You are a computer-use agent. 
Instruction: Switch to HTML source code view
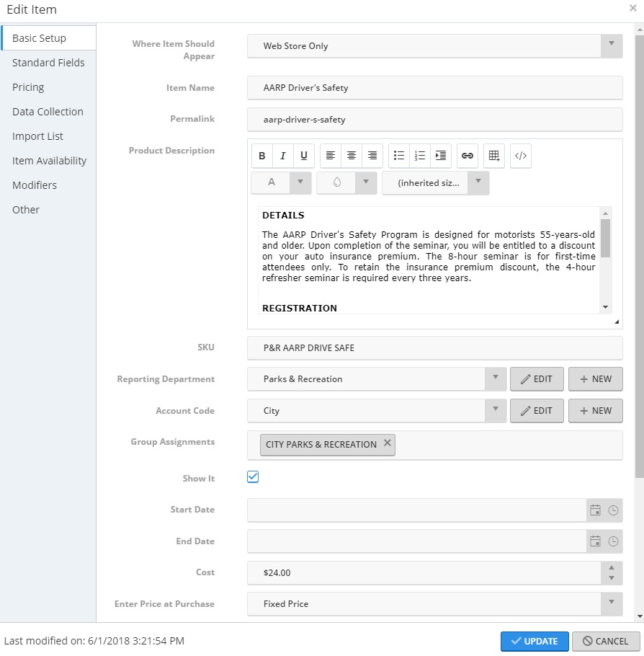click(521, 156)
